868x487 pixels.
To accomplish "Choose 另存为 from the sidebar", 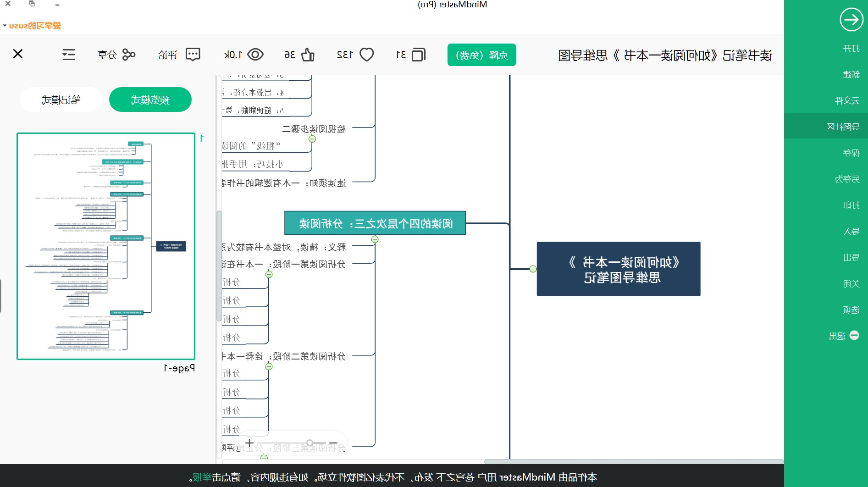I will (846, 179).
